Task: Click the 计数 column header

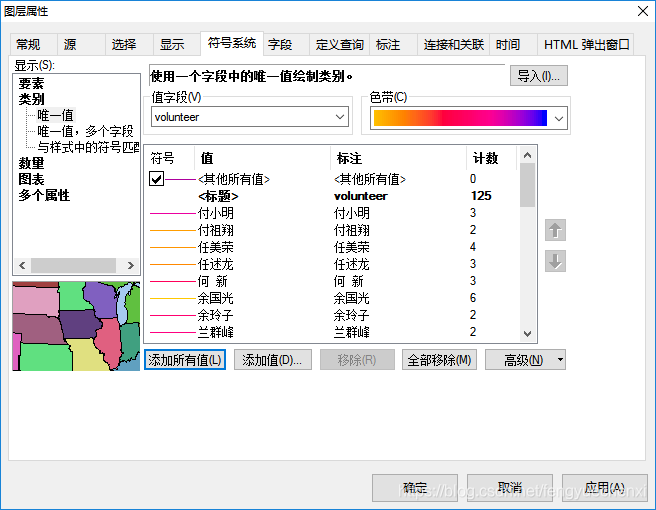Action: tap(485, 158)
